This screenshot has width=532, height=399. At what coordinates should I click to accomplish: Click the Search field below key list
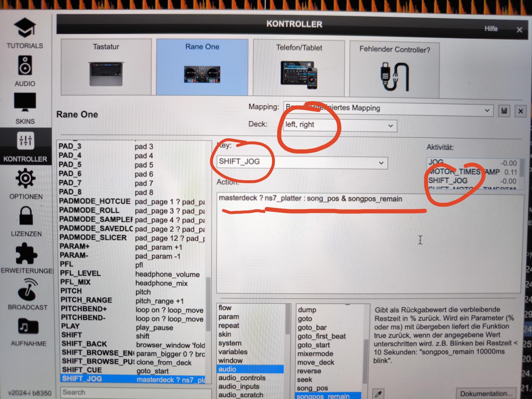point(136,392)
